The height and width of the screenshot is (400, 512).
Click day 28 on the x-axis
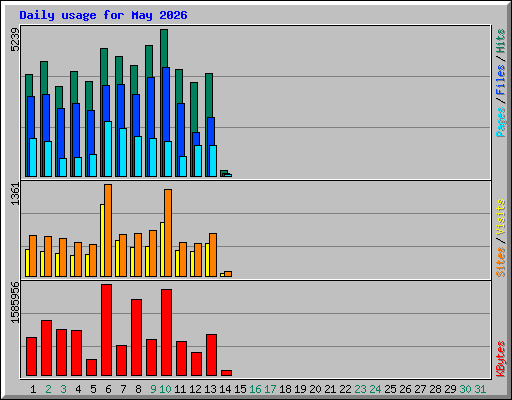pyautogui.click(x=435, y=389)
